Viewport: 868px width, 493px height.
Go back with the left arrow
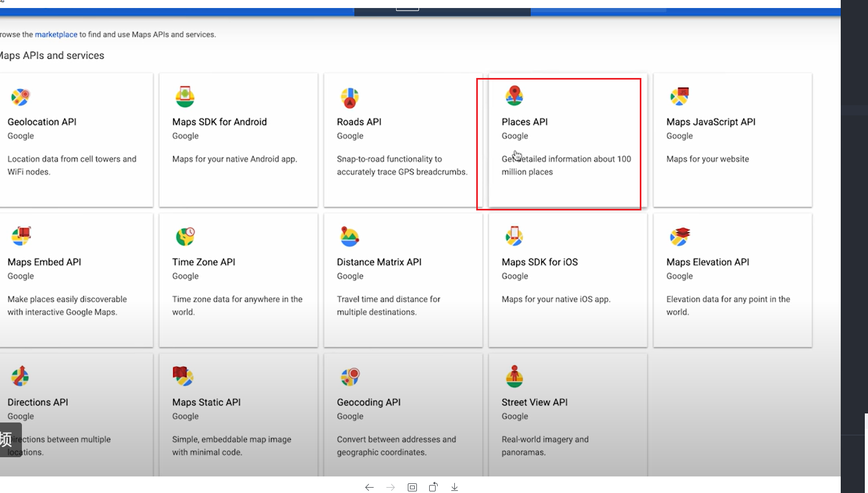click(369, 487)
